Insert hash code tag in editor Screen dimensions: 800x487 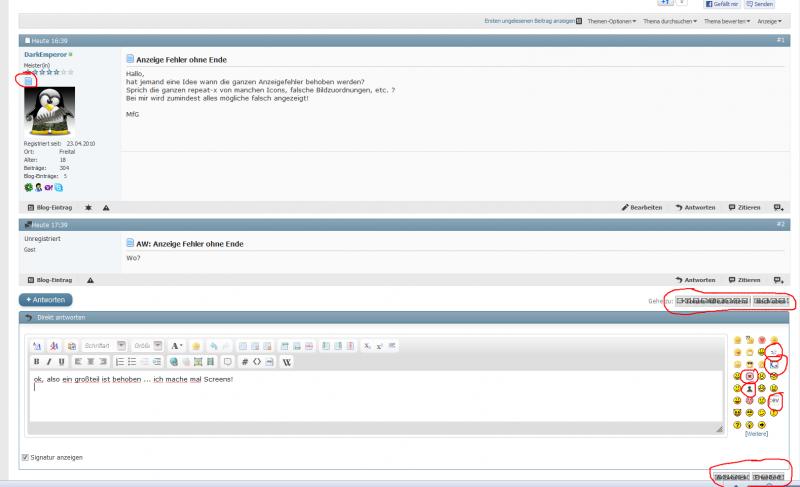tap(245, 361)
